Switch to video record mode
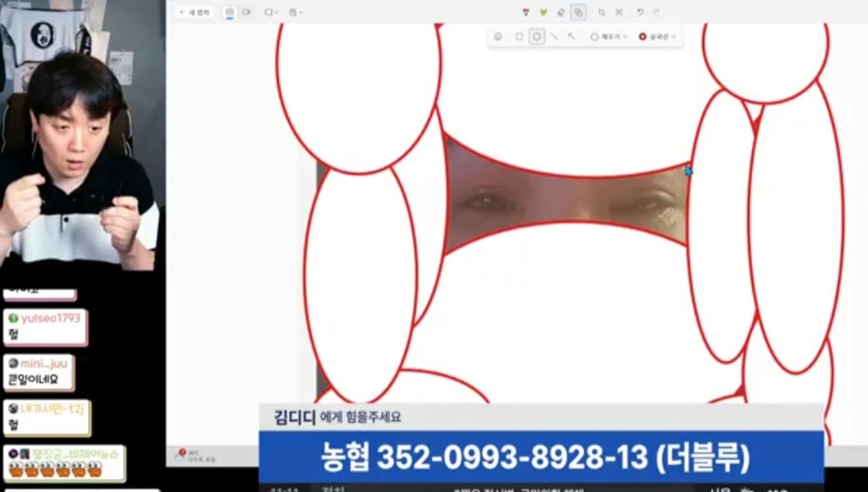The width and height of the screenshot is (868, 492). [x=247, y=12]
